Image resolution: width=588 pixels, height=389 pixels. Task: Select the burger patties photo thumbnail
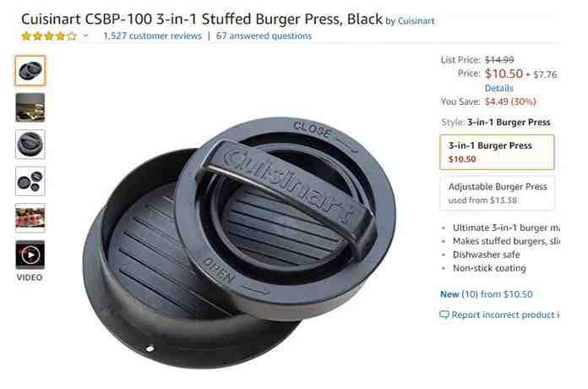[30, 218]
